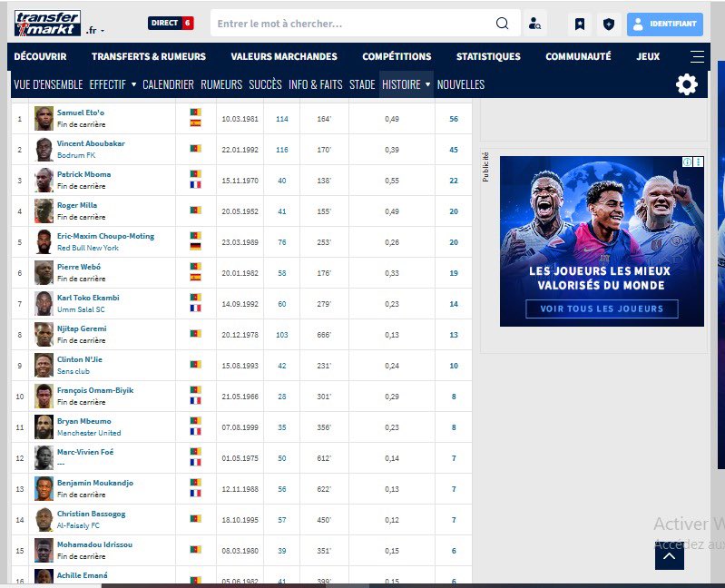Screen dimensions: 725x588
Task: Click VOIR TOUS LES JOUEURS ad button
Action: coord(602,309)
